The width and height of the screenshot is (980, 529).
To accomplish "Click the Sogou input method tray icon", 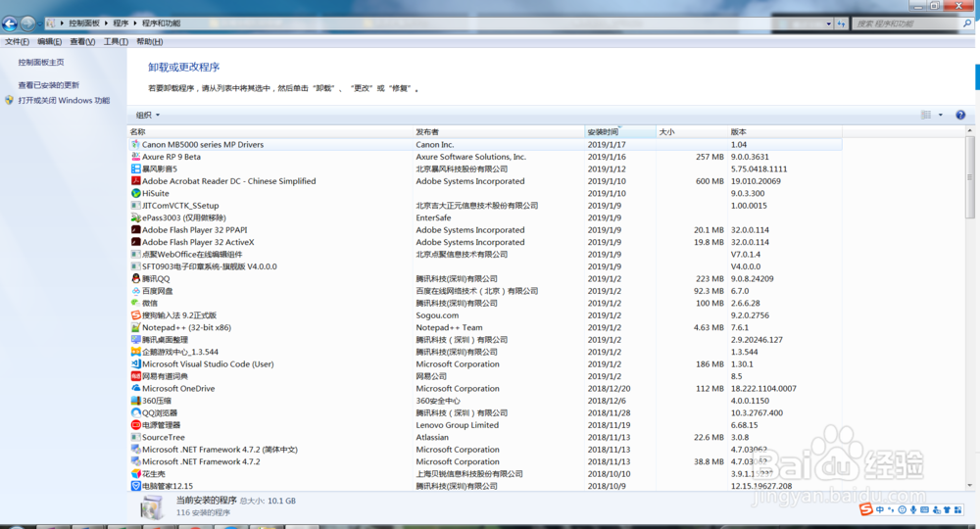I will pyautogui.click(x=865, y=509).
